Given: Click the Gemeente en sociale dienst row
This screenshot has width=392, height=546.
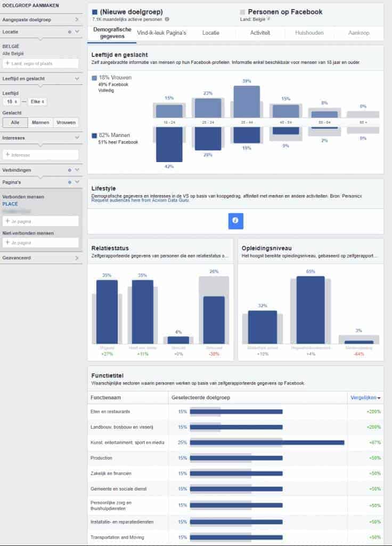Looking at the screenshot, I should pos(235,489).
